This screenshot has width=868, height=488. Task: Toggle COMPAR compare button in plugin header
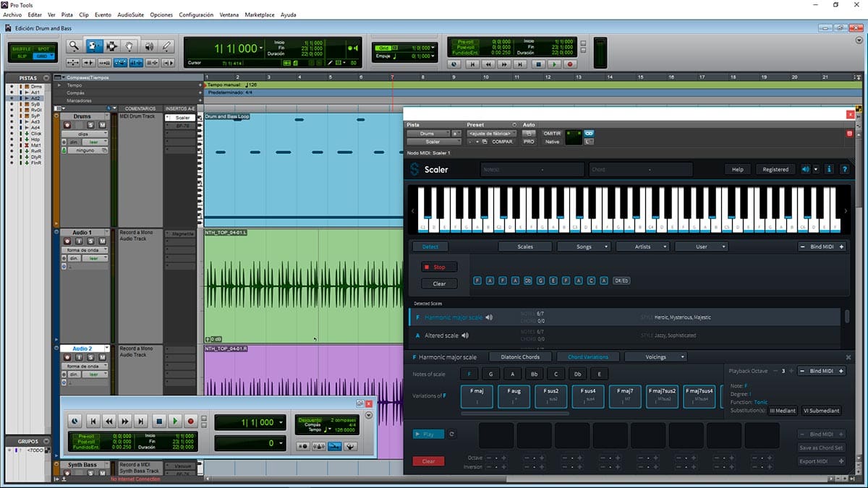pyautogui.click(x=502, y=142)
